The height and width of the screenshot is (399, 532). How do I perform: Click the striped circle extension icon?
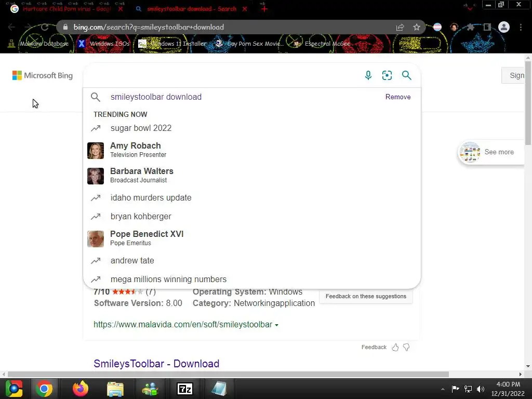coord(437,27)
